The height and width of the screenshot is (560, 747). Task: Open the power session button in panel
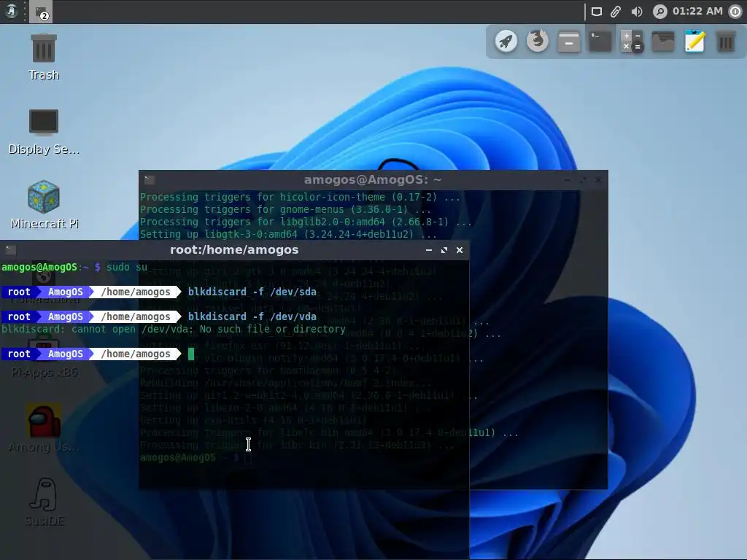[x=735, y=12]
